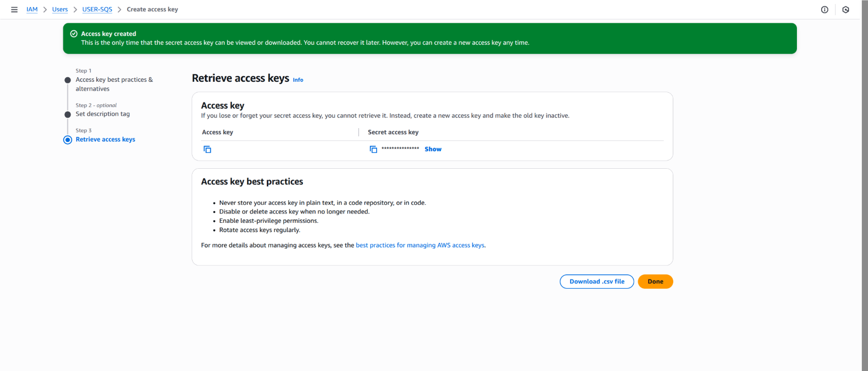
Task: Click the masked secret key asterisks
Action: [x=400, y=149]
